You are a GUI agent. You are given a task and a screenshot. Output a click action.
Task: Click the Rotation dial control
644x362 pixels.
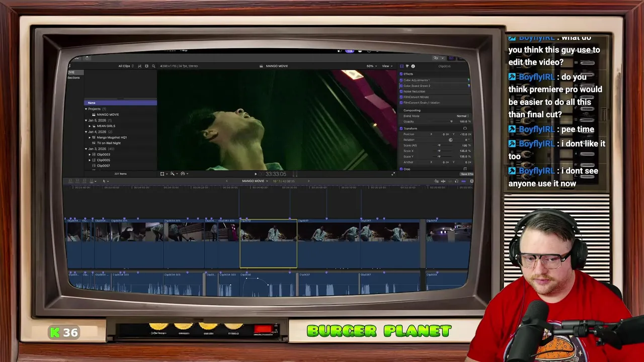pyautogui.click(x=450, y=140)
